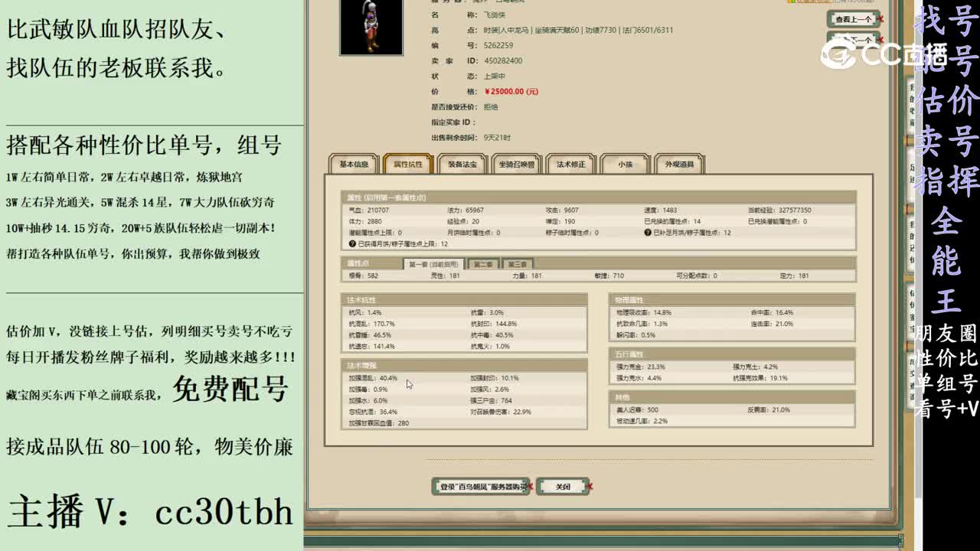Click the 五行属性 section header
This screenshot has width=980, height=551.
732,354
